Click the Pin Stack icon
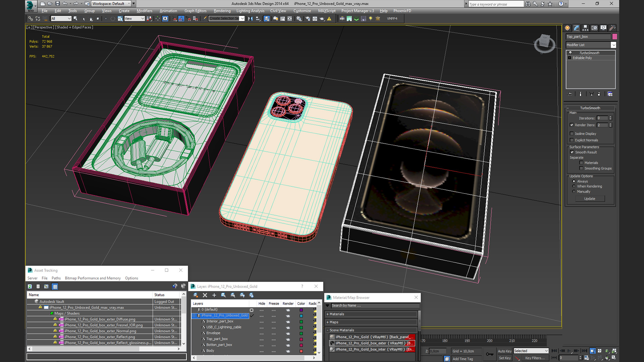Screen dimensions: 644x362 pos(570,94)
